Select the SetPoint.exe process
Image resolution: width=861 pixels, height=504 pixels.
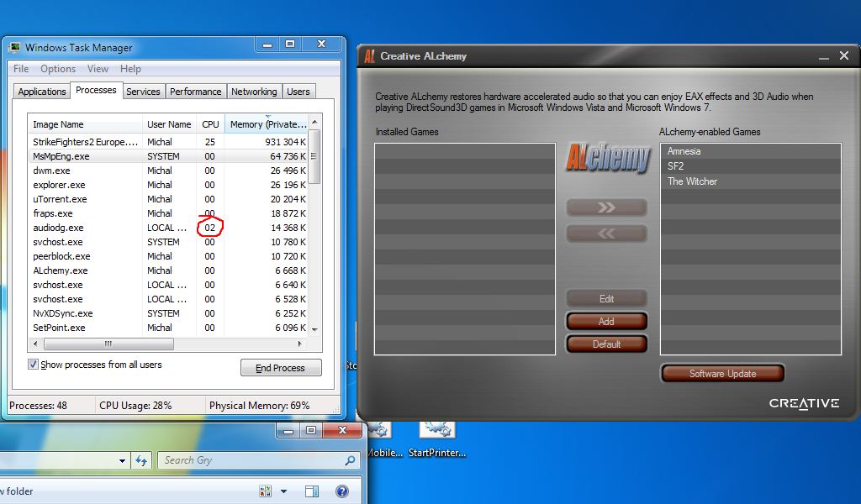[168, 328]
